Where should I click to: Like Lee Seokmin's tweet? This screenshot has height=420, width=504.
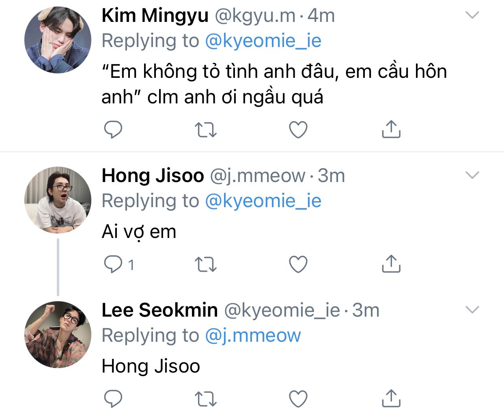tap(298, 399)
